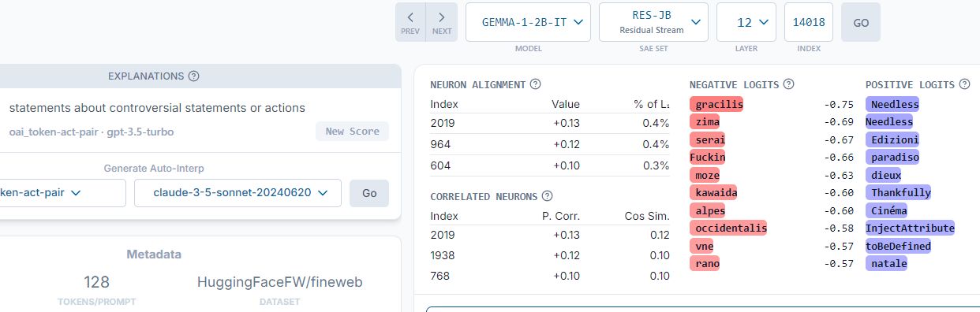
Task: Click the positive logit token InjectAttribute
Action: pos(910,228)
